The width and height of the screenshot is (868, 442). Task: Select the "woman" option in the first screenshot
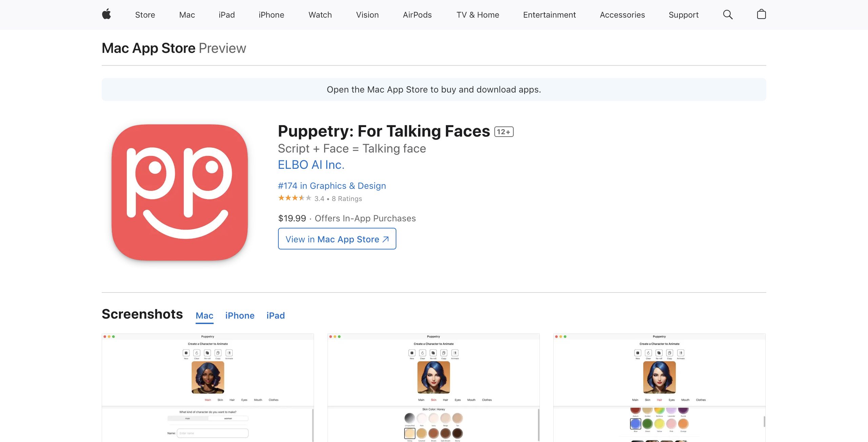[x=228, y=419]
